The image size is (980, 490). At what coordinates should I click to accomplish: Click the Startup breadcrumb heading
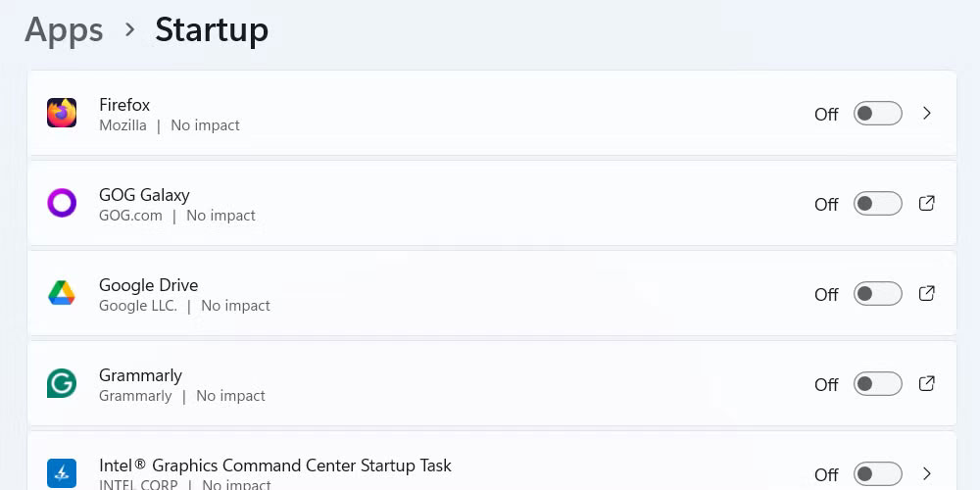click(212, 30)
